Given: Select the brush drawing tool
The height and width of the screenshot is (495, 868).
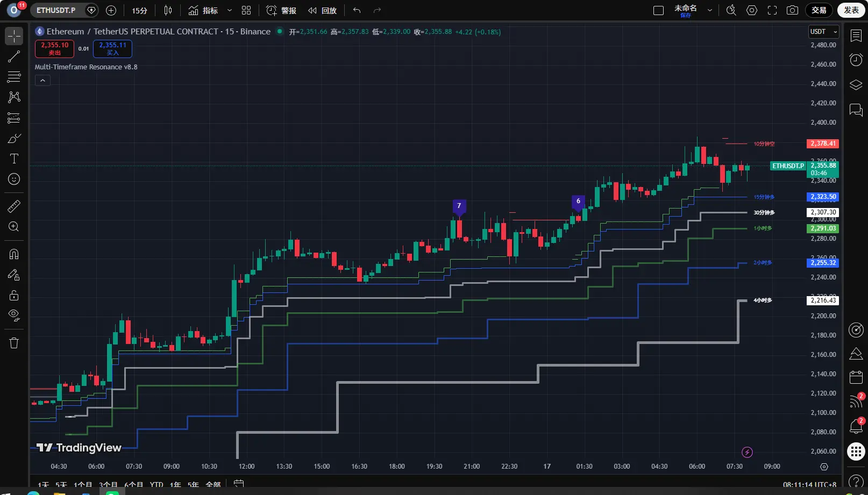Looking at the screenshot, I should (x=14, y=138).
